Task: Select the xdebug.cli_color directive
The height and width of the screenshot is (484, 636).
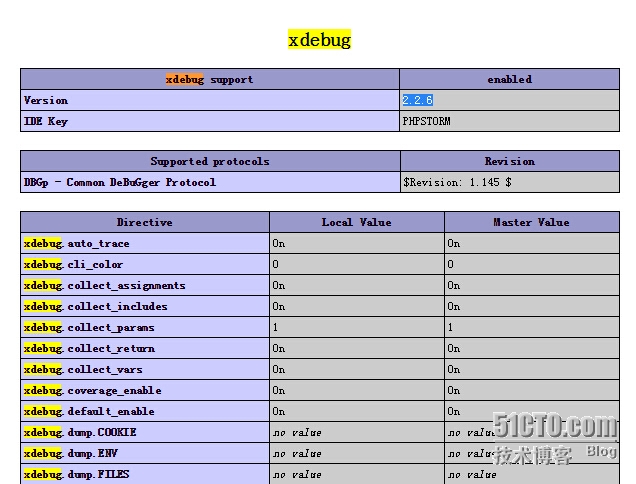Action: click(x=73, y=265)
